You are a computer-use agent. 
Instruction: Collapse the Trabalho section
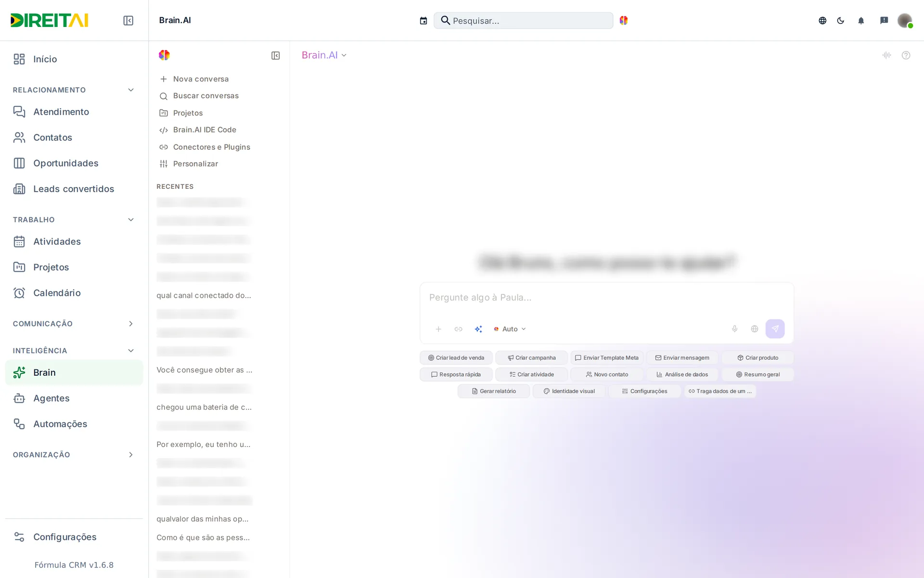point(131,220)
